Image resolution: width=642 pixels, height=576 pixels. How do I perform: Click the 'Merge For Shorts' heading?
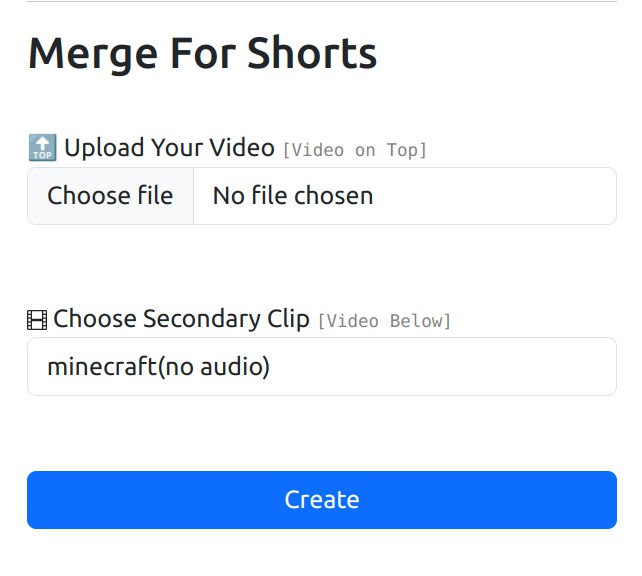pyautogui.click(x=202, y=54)
